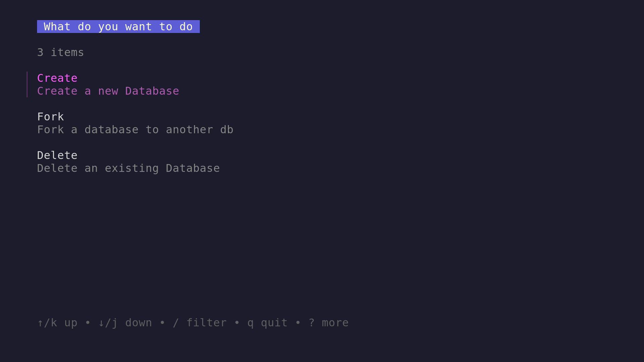Click 'Delete an existing Database' description

click(128, 168)
